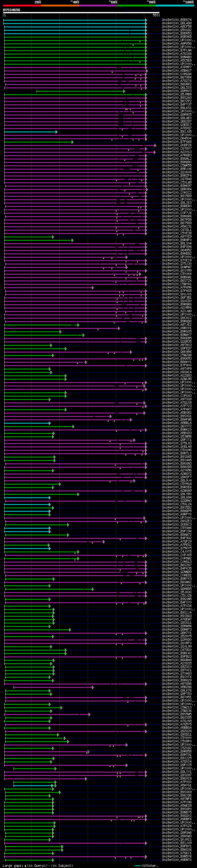Open hit UniRef100_B9DH53
197x868 pixels.
pos(177,33)
